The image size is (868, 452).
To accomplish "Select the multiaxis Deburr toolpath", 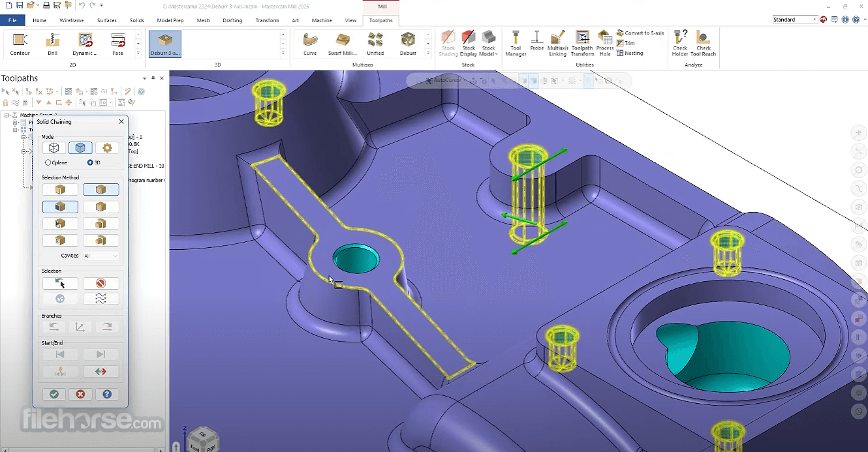I will click(408, 44).
